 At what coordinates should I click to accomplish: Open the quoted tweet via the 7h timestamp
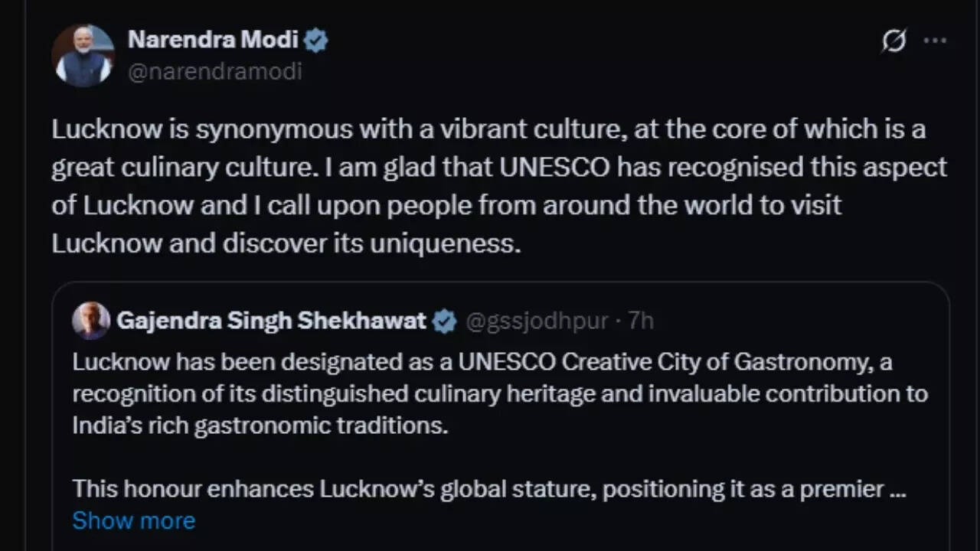pyautogui.click(x=643, y=321)
